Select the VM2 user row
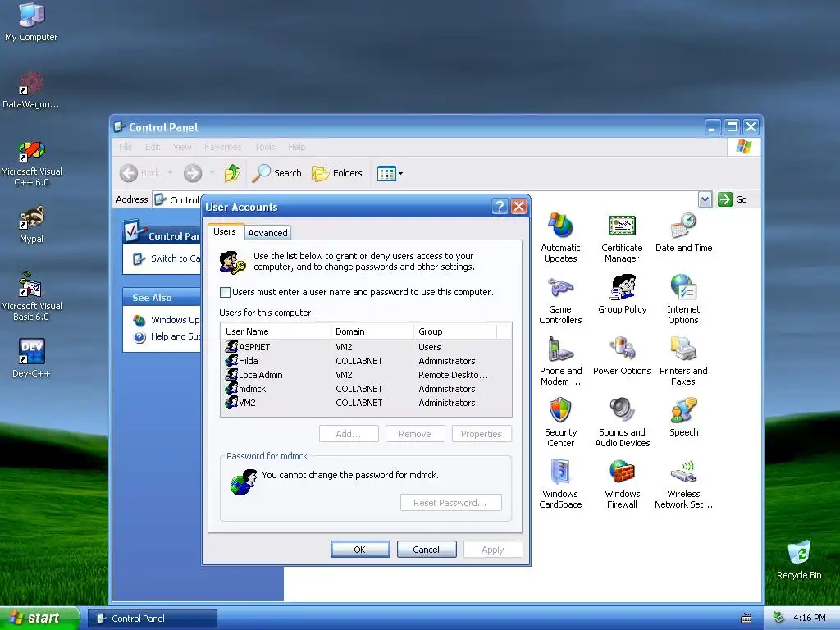 click(366, 402)
